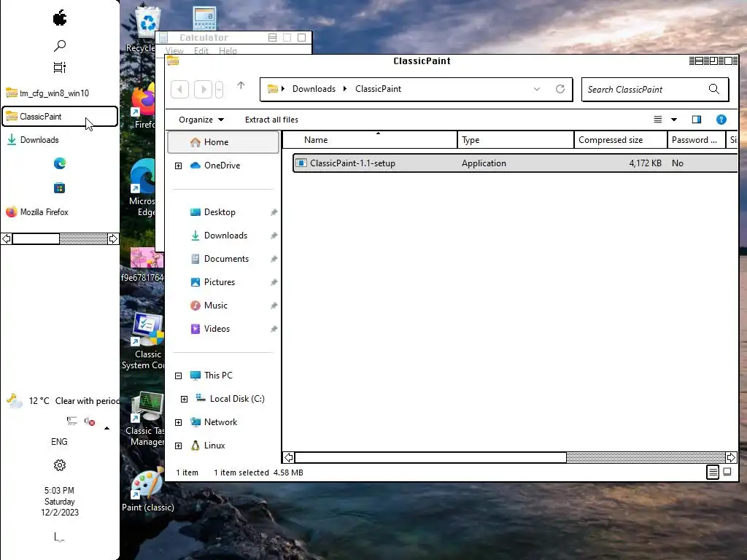Refresh the ClassicPaint folder view
The width and height of the screenshot is (747, 560).
pos(560,89)
